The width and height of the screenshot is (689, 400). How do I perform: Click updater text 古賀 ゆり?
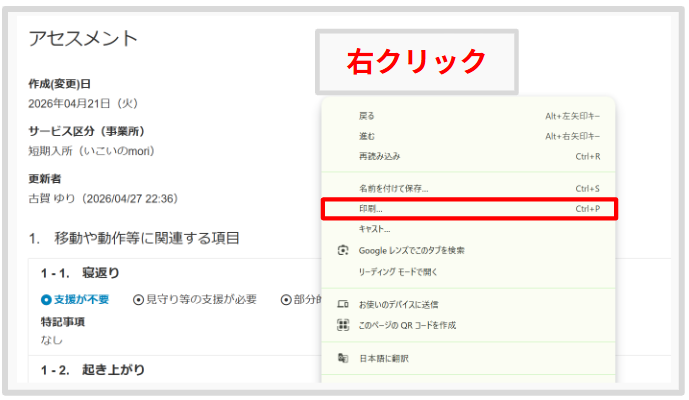click(x=52, y=199)
